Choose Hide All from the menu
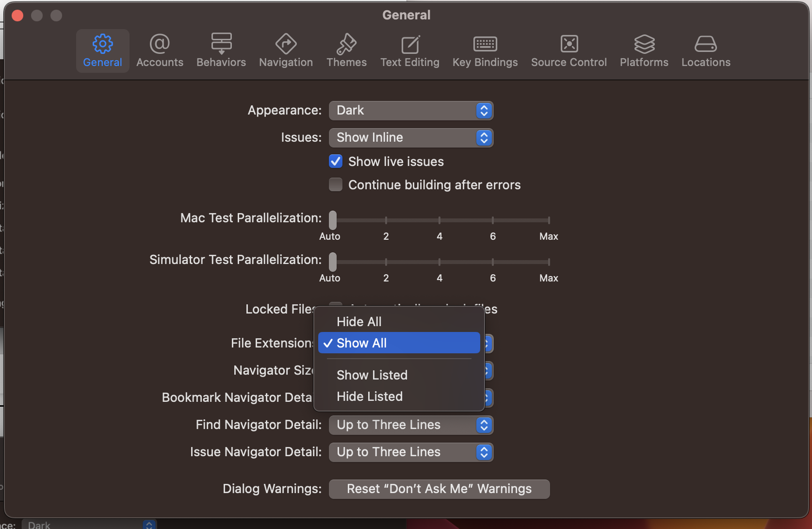The height and width of the screenshot is (529, 812). tap(399, 322)
